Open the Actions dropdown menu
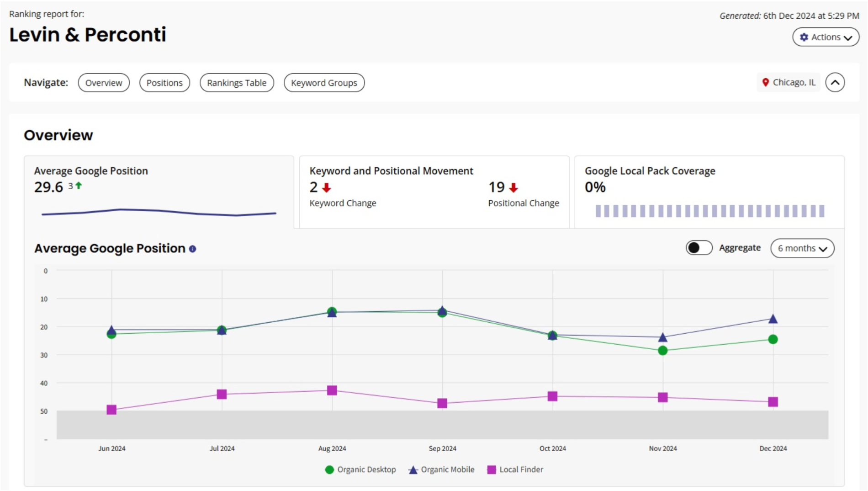This screenshot has height=491, width=868. tap(826, 37)
